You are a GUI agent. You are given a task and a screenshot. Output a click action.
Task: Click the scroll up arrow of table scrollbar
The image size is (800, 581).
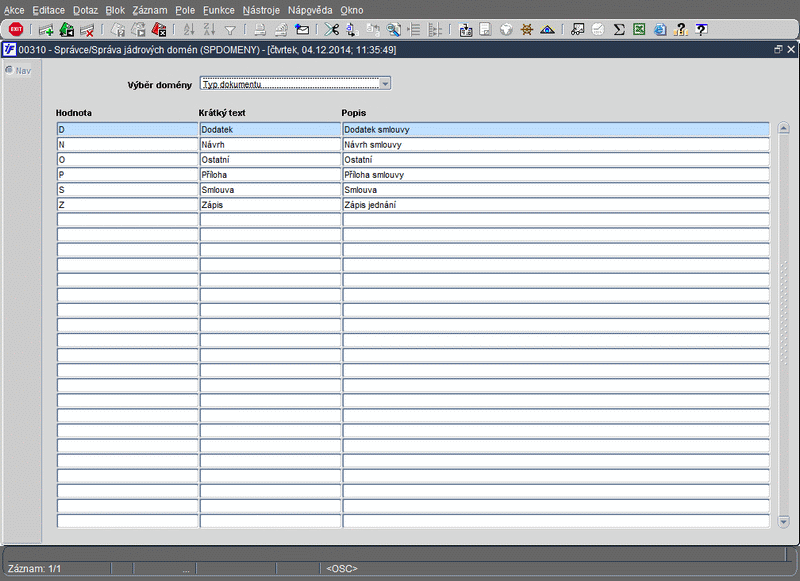pos(784,128)
